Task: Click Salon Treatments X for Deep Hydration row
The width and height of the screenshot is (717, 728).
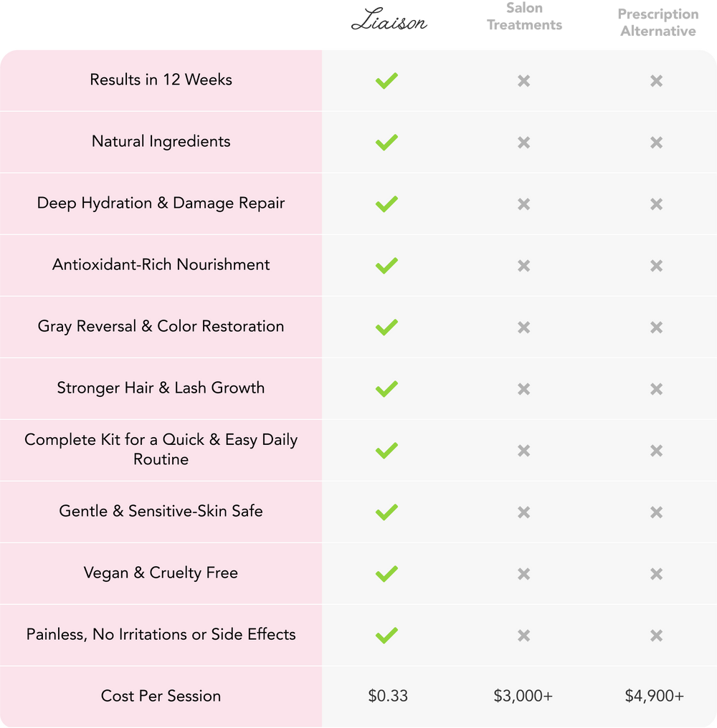Action: point(524,204)
